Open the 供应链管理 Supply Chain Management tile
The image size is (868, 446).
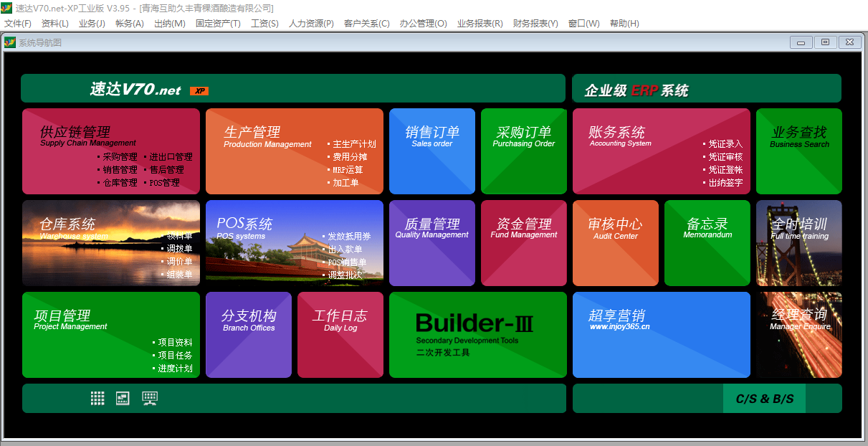click(x=111, y=151)
